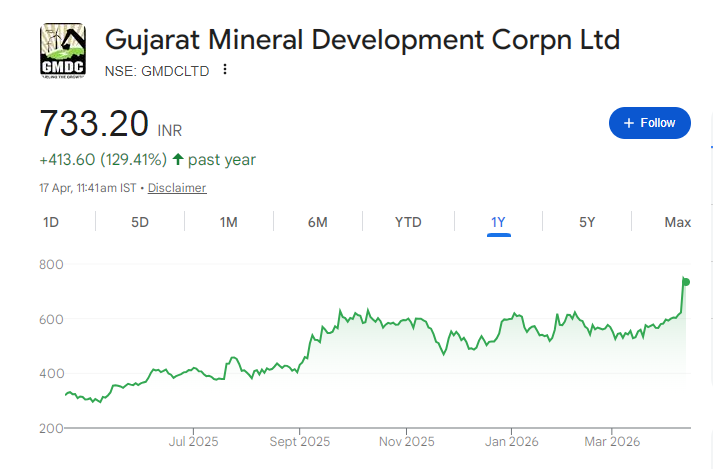Click the Gujarat Mineral Development Corpn title

click(362, 40)
